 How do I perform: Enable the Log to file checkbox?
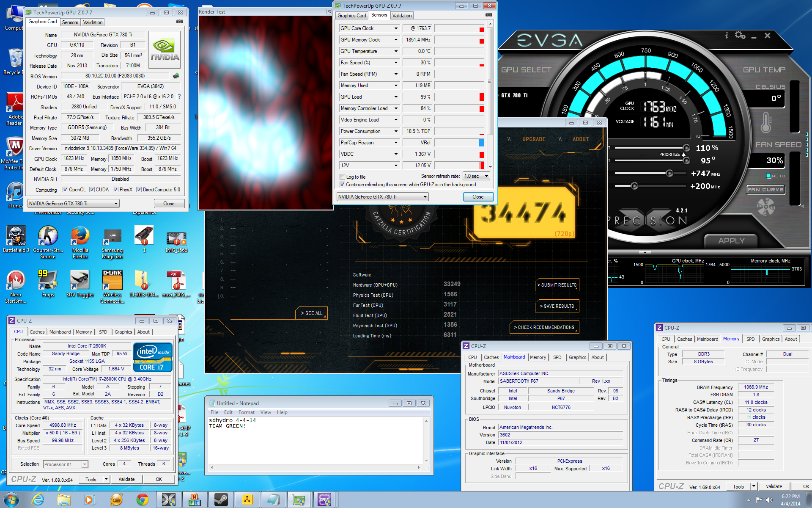pos(342,177)
